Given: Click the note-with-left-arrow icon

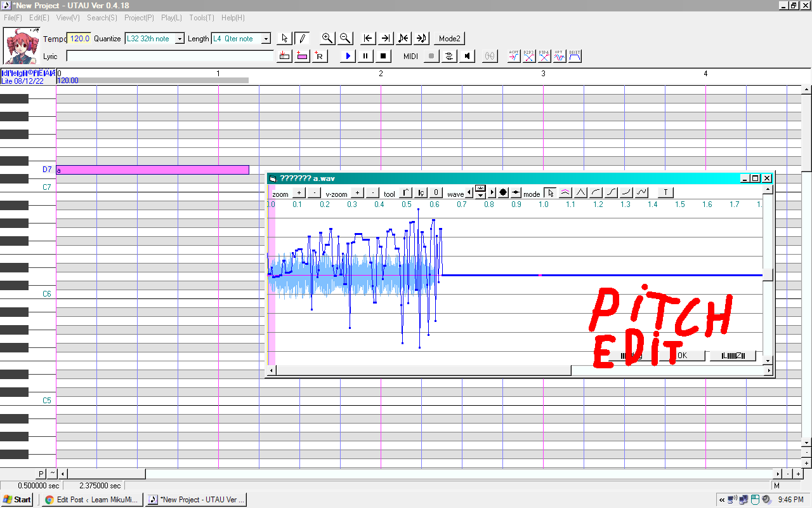Looking at the screenshot, I should [x=403, y=39].
